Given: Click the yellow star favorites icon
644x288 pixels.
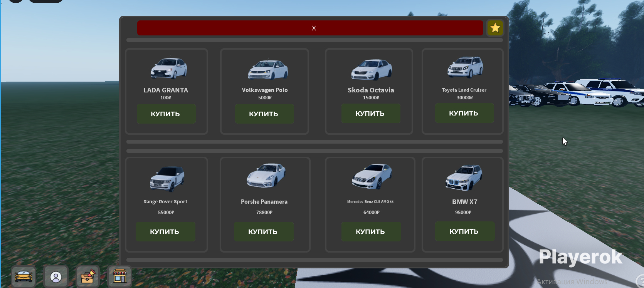Looking at the screenshot, I should [x=495, y=28].
